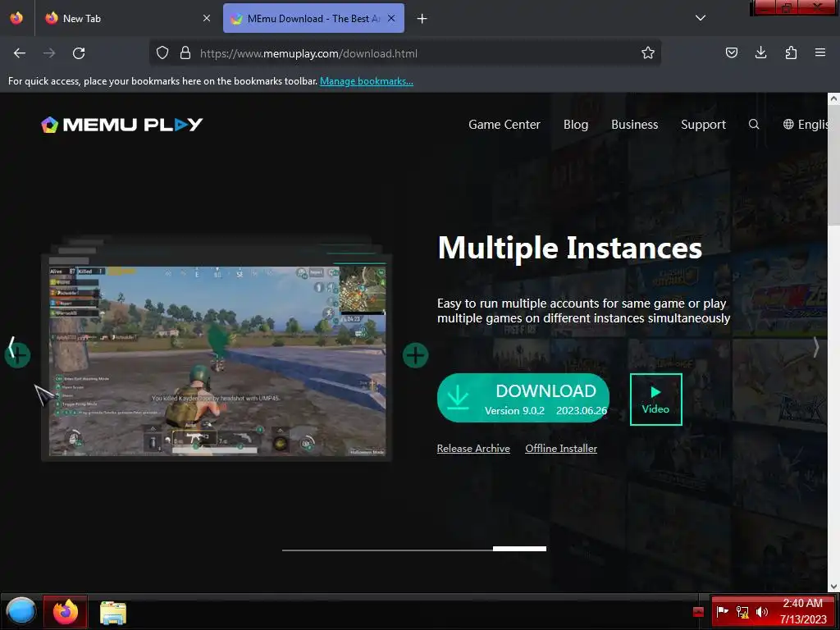Click the green DOWNLOAD button
This screenshot has width=840, height=630.
coord(523,398)
